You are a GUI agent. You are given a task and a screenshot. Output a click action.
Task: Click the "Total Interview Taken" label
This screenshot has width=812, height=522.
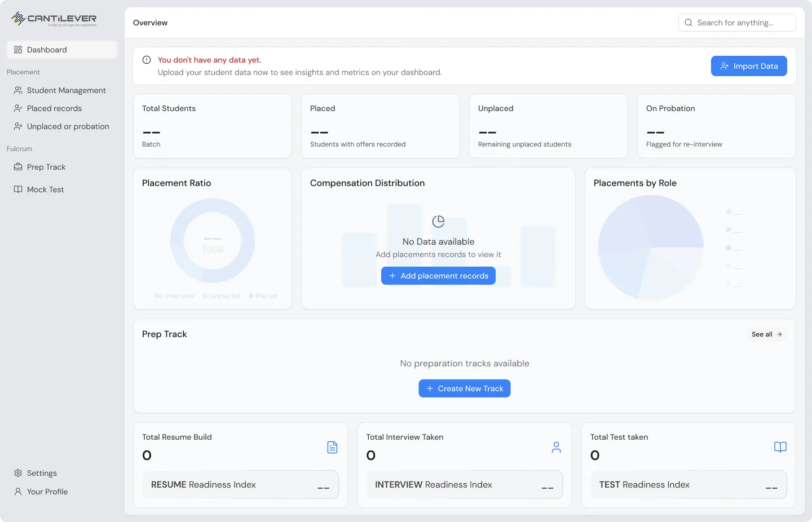click(x=405, y=437)
